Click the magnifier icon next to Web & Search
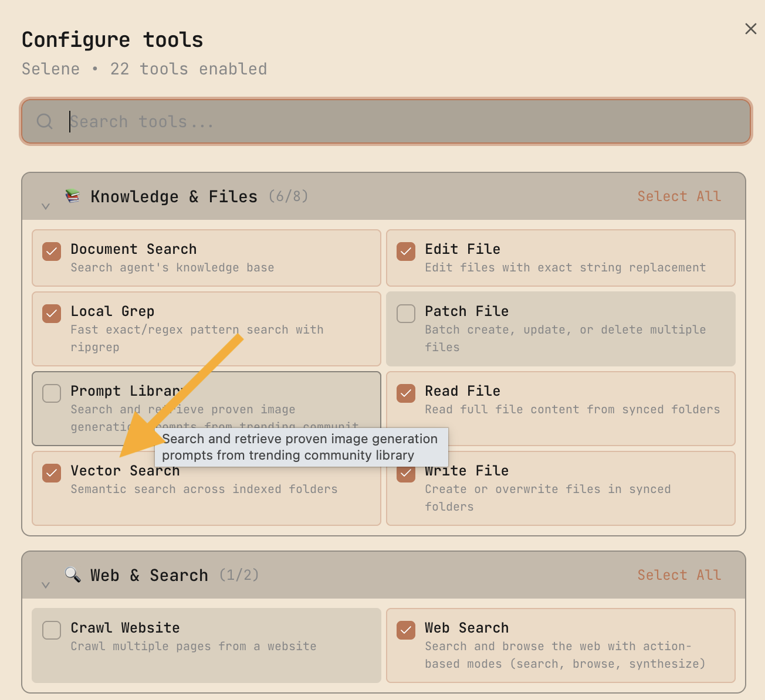The image size is (765, 700). tap(72, 575)
